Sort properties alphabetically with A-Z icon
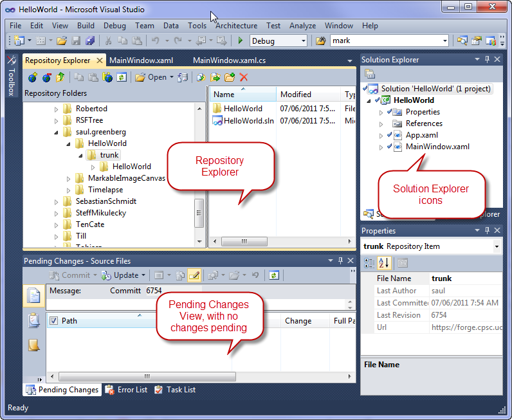 click(384, 263)
